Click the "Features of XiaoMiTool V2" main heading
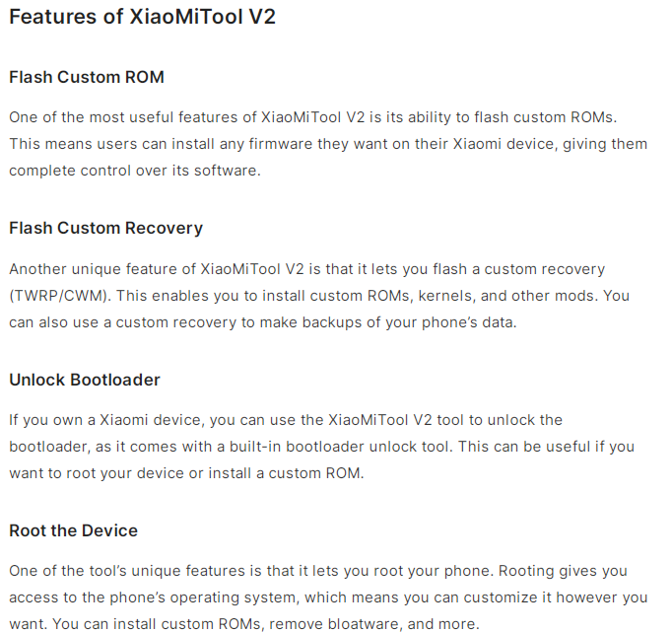The height and width of the screenshot is (632, 672). (142, 17)
